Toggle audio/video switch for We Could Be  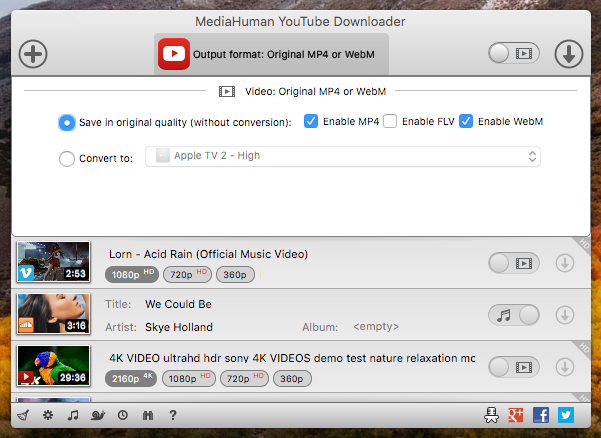[514, 315]
